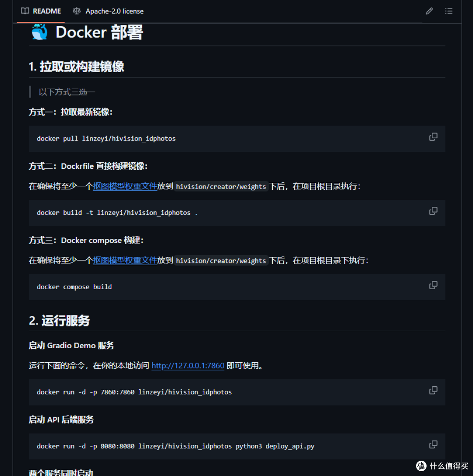Image resolution: width=473 pixels, height=476 pixels.
Task: Copy the docker pull command
Action: (x=433, y=136)
